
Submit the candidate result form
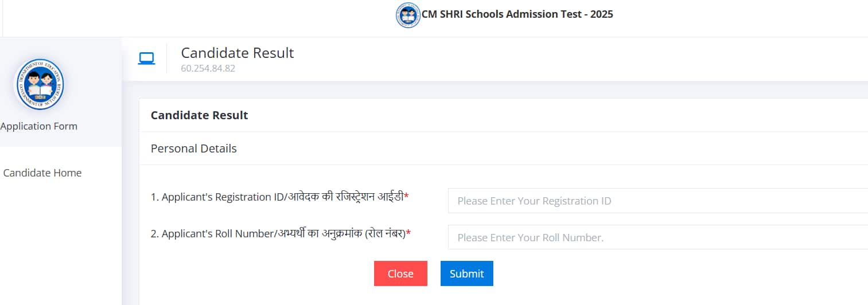tap(466, 273)
